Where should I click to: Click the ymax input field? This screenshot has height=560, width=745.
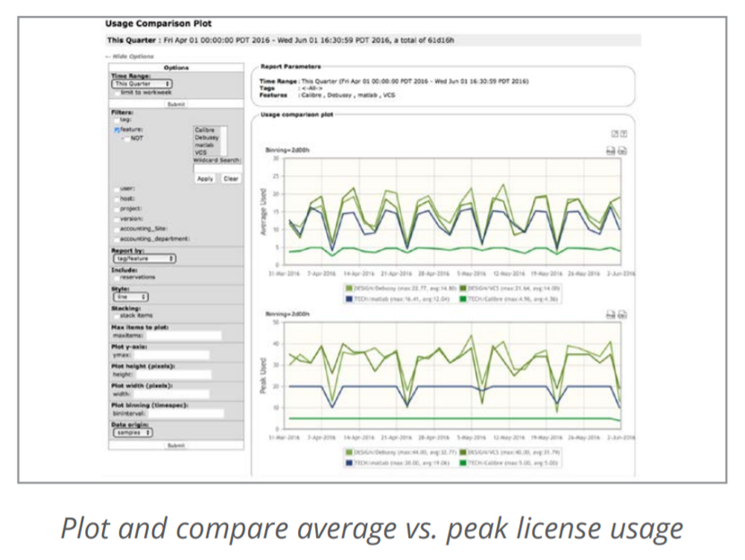pyautogui.click(x=171, y=355)
